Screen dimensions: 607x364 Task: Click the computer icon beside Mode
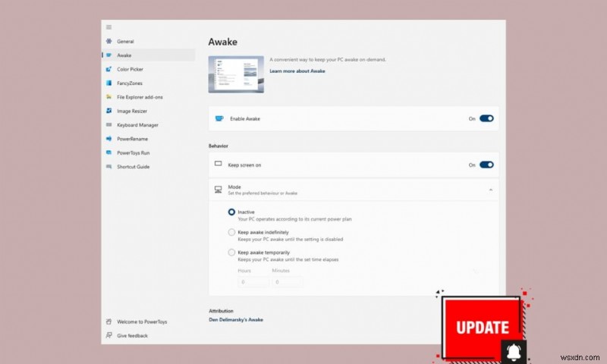[x=219, y=190]
